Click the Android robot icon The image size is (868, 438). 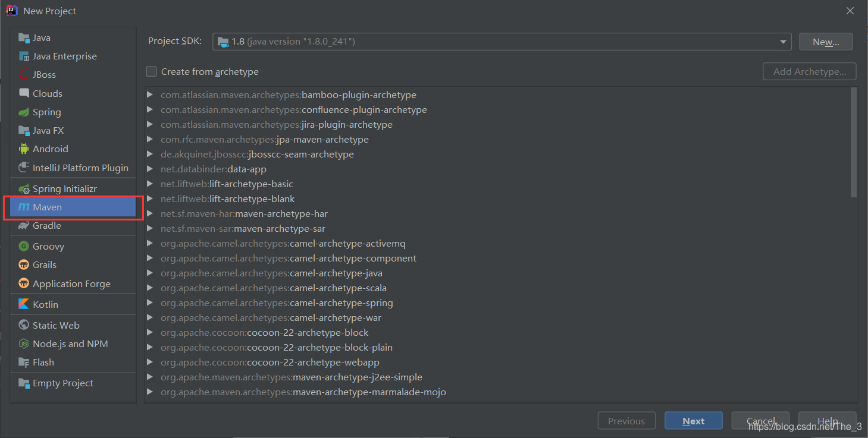click(24, 149)
